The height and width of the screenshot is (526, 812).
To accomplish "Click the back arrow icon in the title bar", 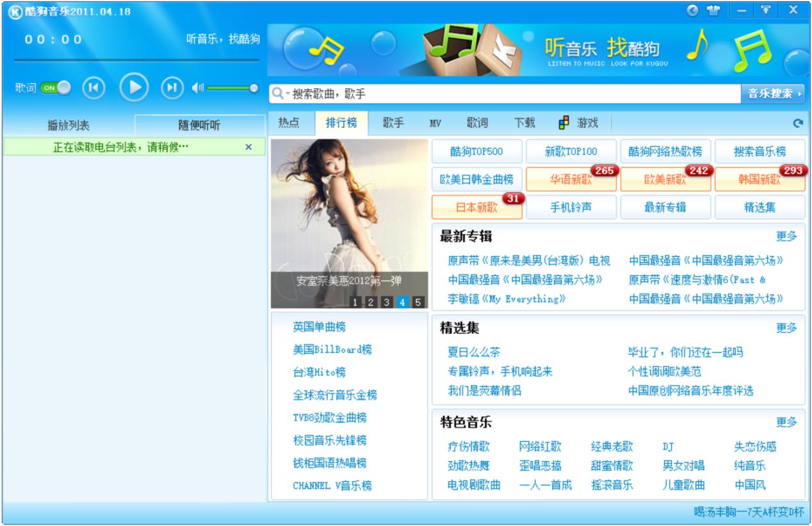I will (x=692, y=10).
